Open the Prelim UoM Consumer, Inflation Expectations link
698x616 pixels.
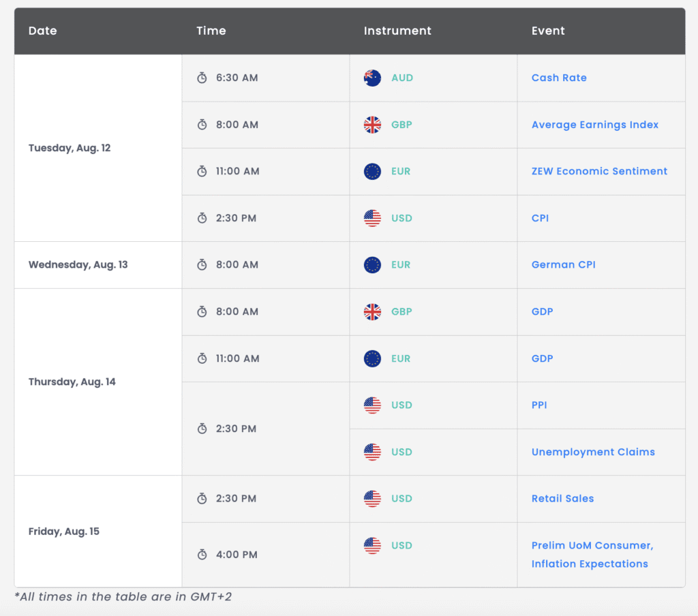[x=592, y=555]
